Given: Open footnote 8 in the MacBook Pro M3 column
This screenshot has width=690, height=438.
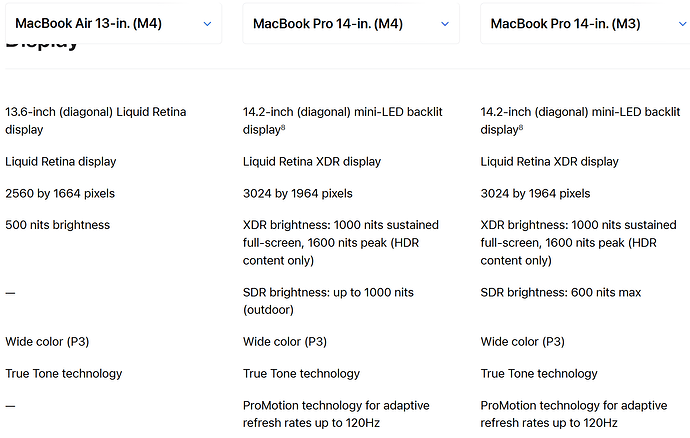Looking at the screenshot, I should pyautogui.click(x=523, y=127).
